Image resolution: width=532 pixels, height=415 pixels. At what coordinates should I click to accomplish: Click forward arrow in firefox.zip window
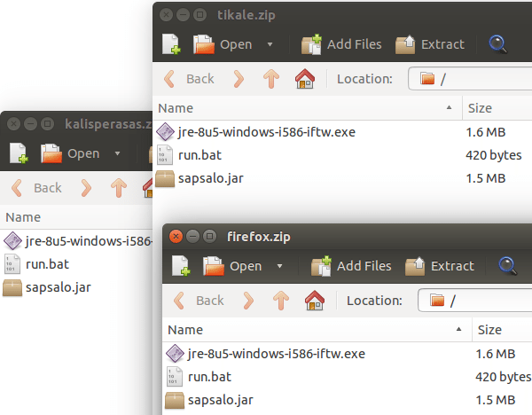(x=248, y=301)
